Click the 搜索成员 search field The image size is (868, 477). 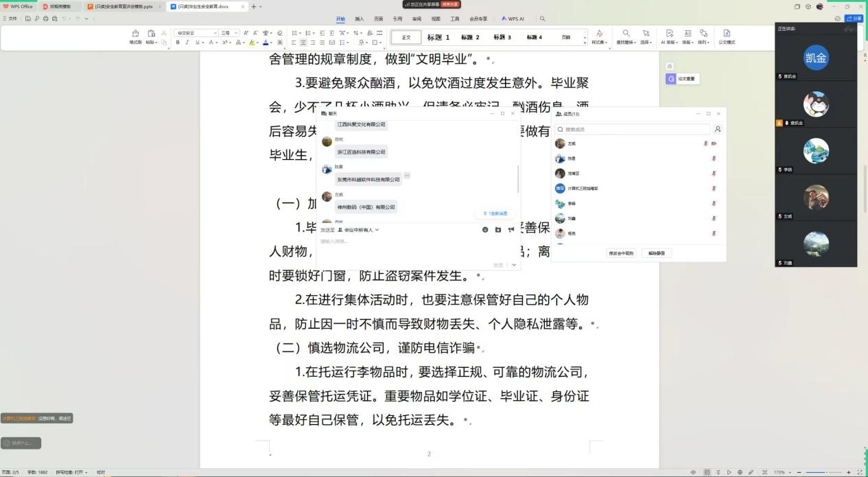coord(635,129)
